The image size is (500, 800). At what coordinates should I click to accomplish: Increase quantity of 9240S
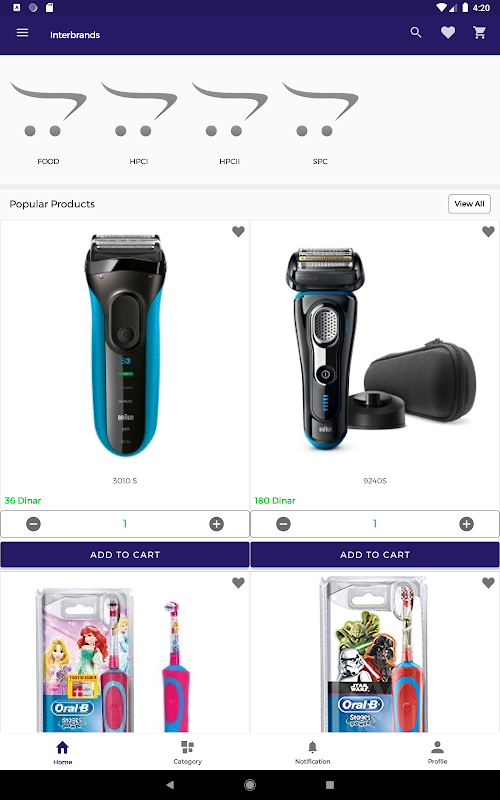466,524
